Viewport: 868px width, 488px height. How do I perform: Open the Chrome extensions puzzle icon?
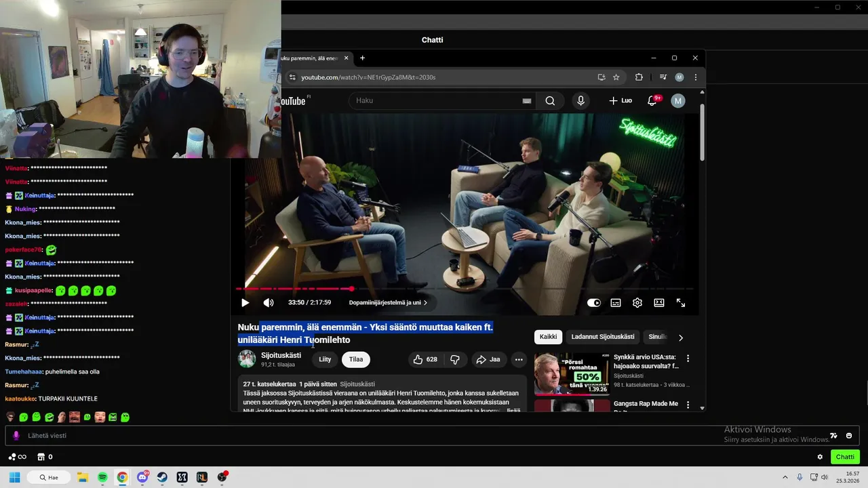coord(639,77)
